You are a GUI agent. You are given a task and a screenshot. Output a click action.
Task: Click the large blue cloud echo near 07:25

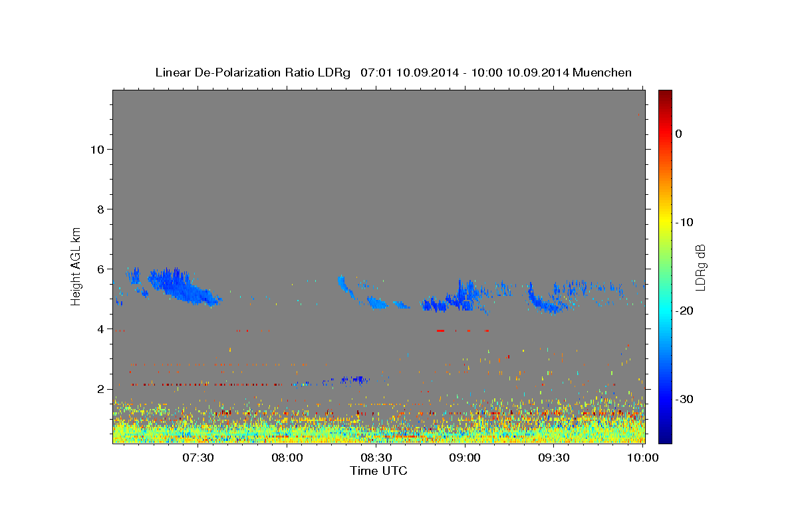(x=181, y=286)
